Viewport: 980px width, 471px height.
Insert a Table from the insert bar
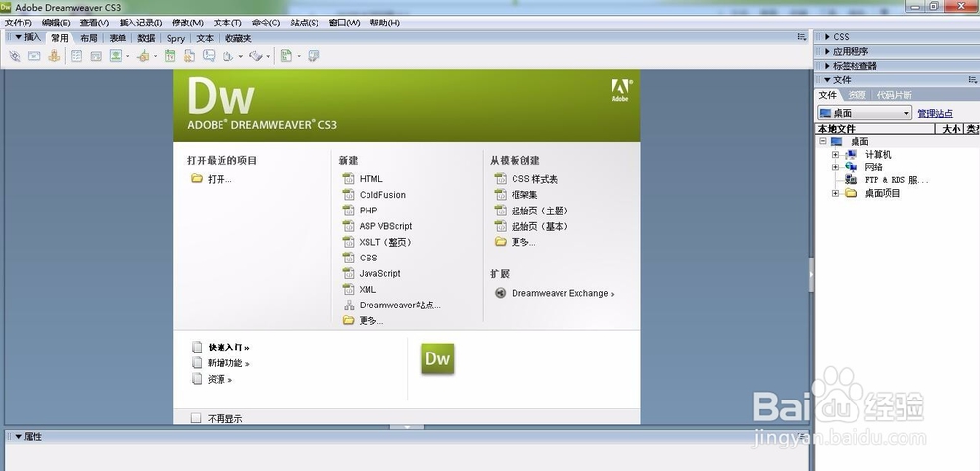pos(76,56)
